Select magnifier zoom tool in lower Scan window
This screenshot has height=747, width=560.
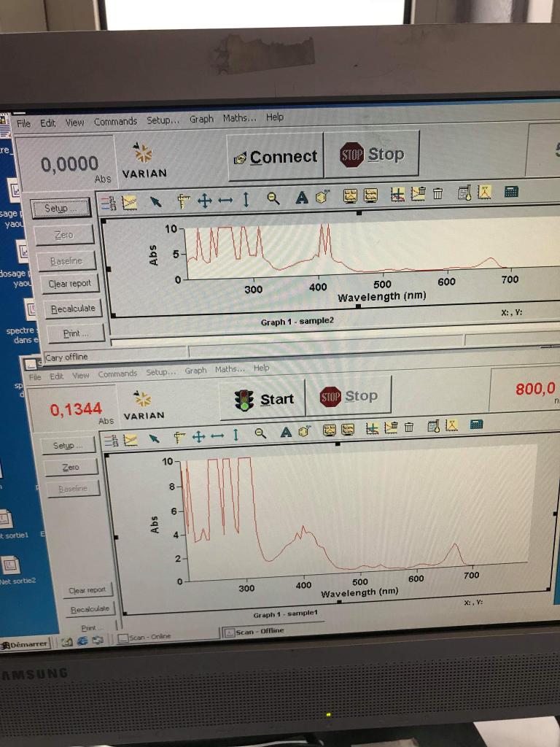(260, 433)
